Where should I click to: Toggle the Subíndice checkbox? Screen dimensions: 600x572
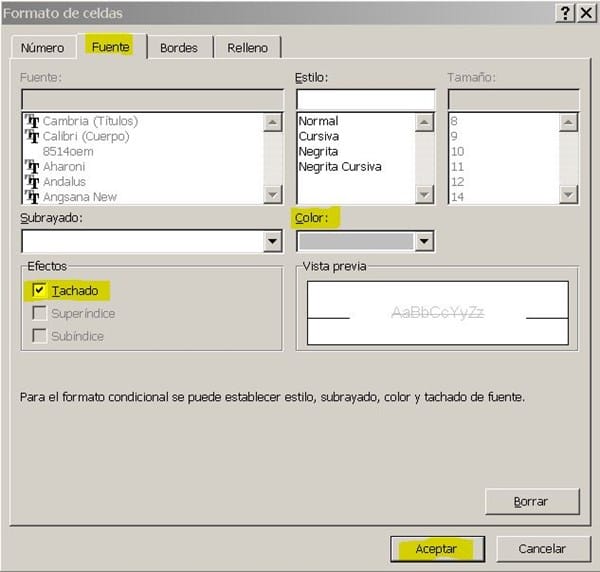(x=40, y=336)
